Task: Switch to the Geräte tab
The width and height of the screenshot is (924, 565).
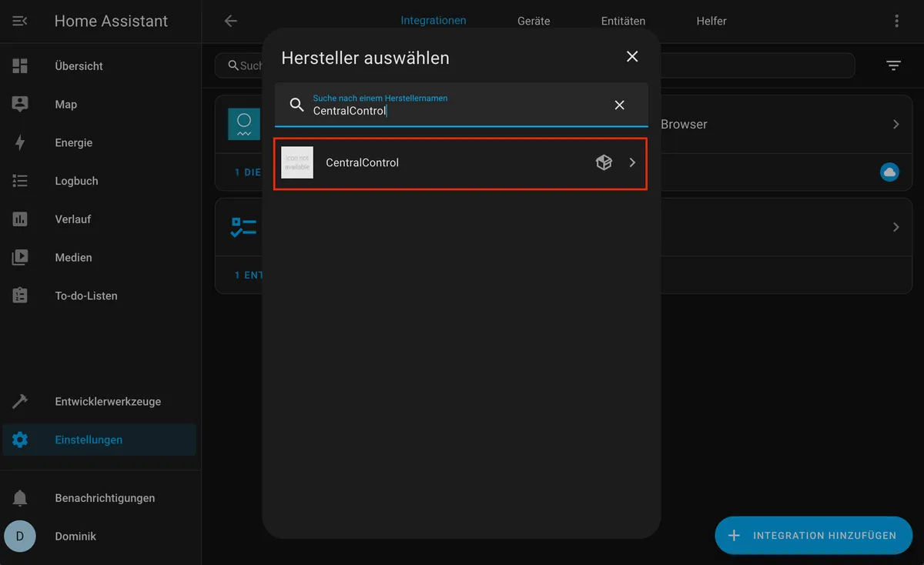Action: click(x=534, y=22)
